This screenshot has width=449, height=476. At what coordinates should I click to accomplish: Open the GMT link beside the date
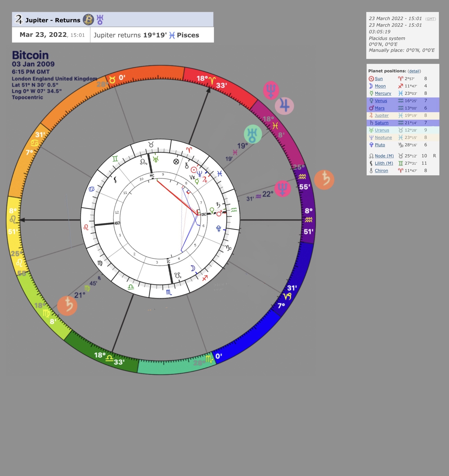point(431,19)
